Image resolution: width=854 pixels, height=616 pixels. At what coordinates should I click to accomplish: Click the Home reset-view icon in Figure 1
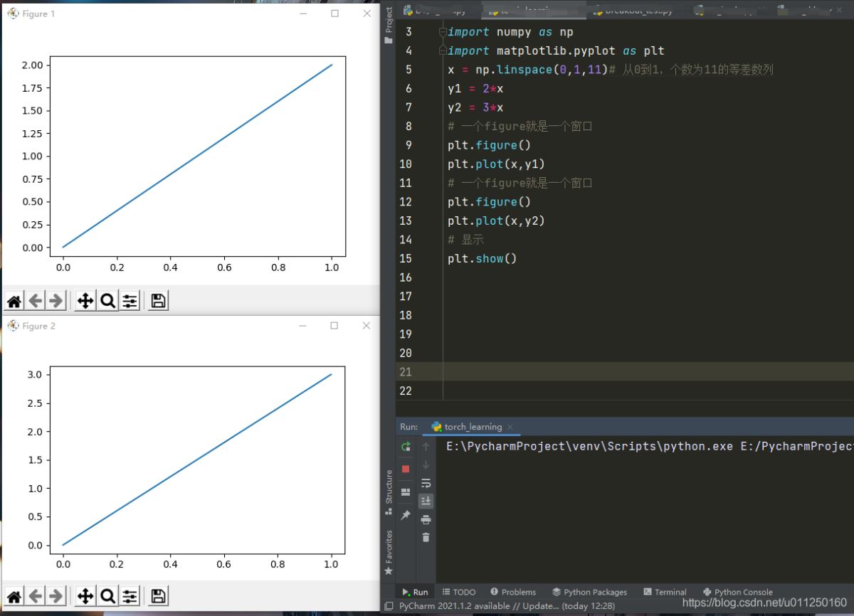[14, 302]
